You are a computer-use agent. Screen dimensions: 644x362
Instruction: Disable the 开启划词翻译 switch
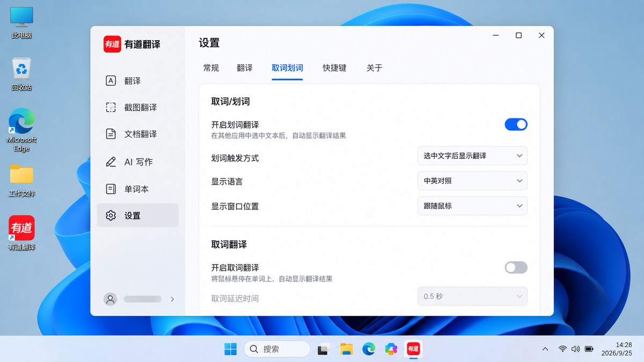point(516,124)
